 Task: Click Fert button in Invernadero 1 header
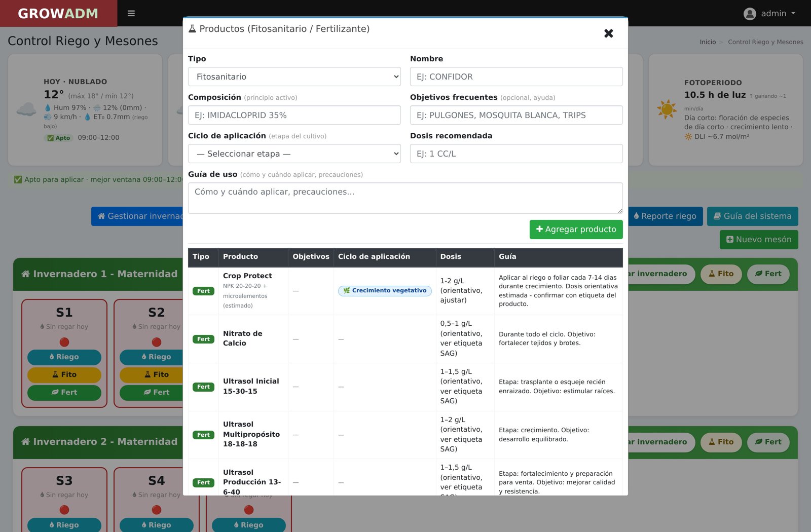[x=768, y=274]
